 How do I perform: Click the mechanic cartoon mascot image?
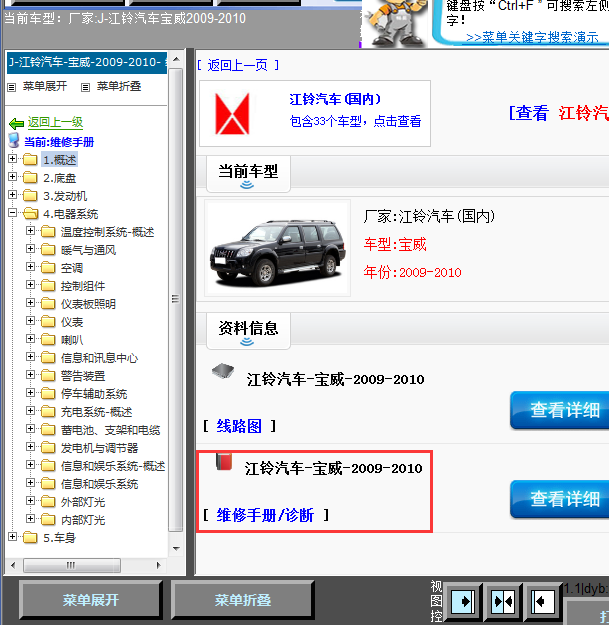click(x=395, y=23)
